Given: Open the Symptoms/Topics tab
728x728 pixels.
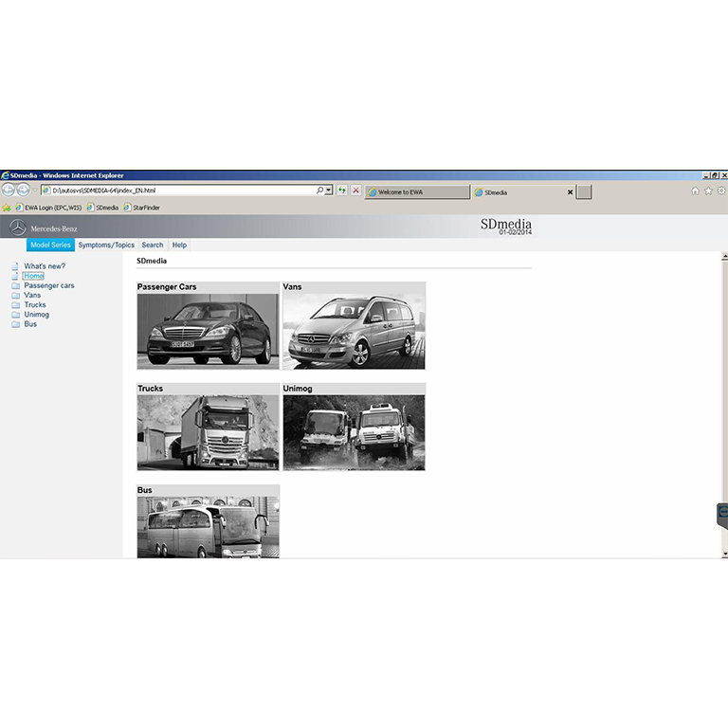Looking at the screenshot, I should 106,245.
